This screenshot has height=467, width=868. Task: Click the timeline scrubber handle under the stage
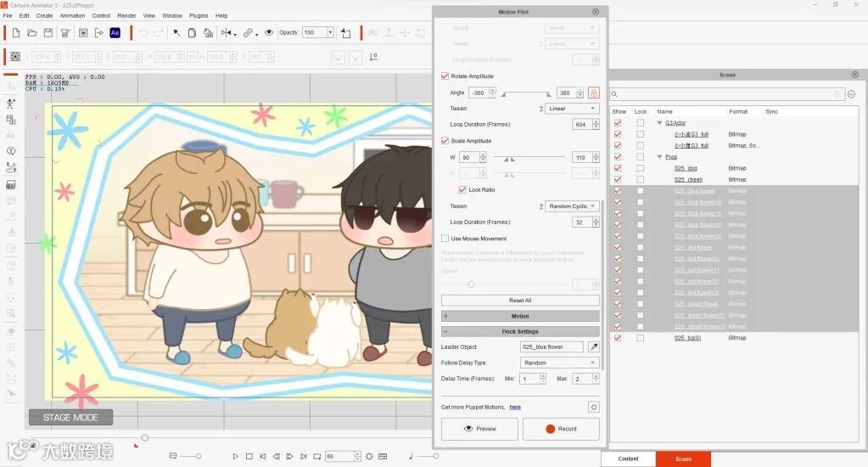click(144, 437)
